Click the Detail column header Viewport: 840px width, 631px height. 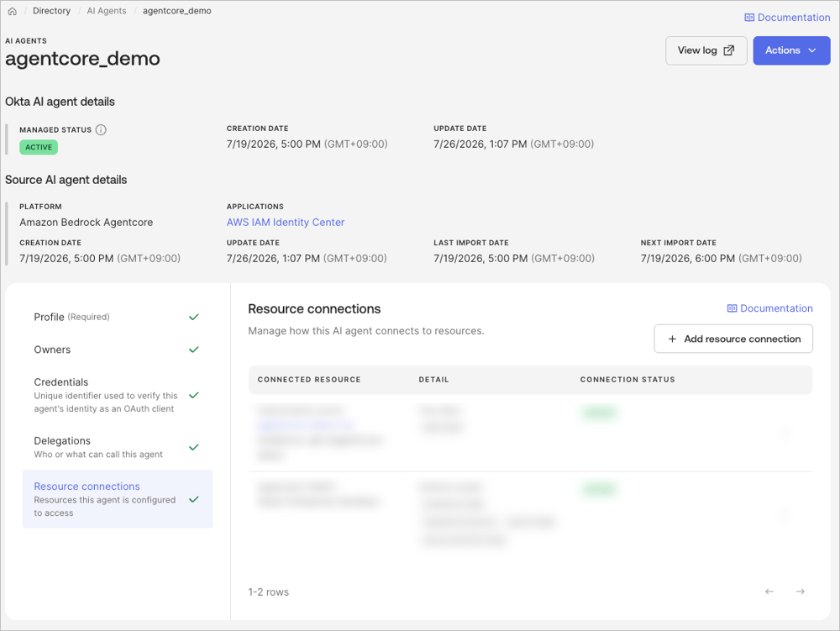point(434,380)
